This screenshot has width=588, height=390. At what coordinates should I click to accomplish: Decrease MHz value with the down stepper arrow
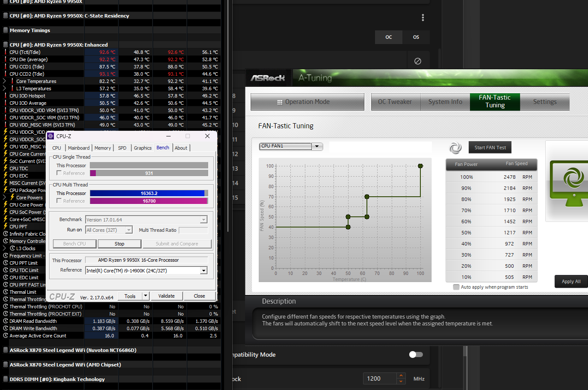click(x=401, y=381)
